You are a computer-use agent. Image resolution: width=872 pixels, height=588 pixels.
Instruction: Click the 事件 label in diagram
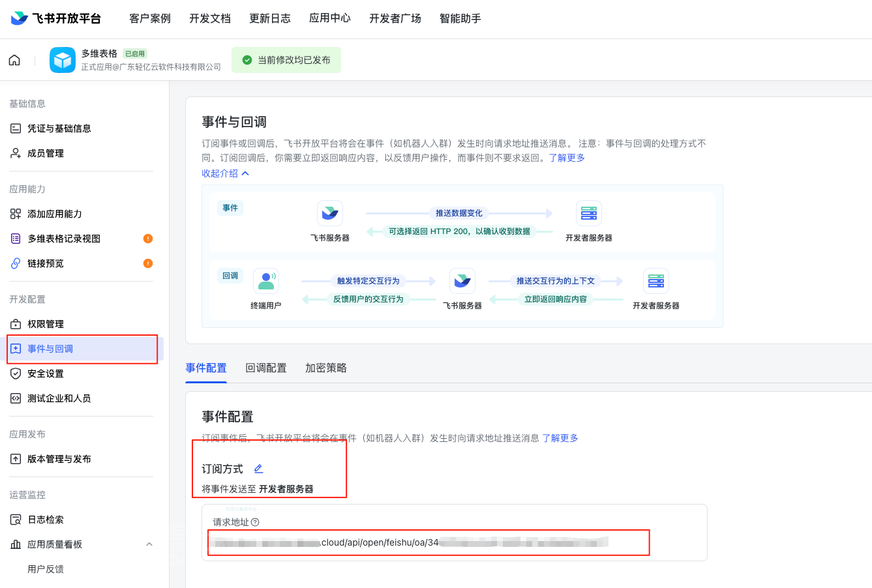coord(230,208)
